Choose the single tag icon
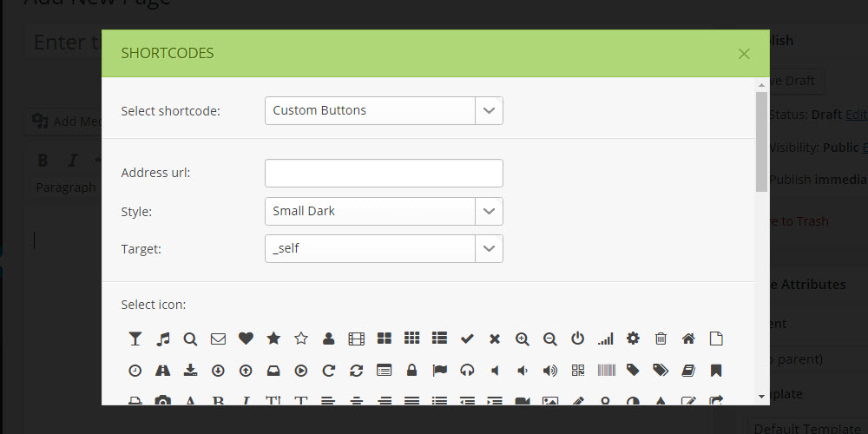868x434 pixels. point(634,370)
